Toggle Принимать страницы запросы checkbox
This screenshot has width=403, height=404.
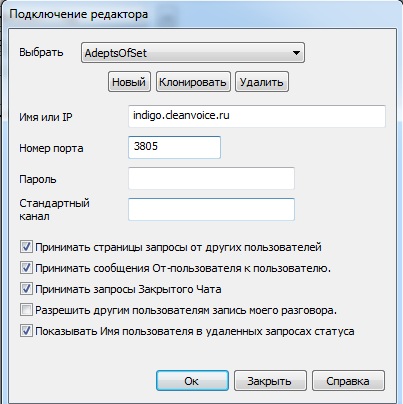tap(26, 247)
